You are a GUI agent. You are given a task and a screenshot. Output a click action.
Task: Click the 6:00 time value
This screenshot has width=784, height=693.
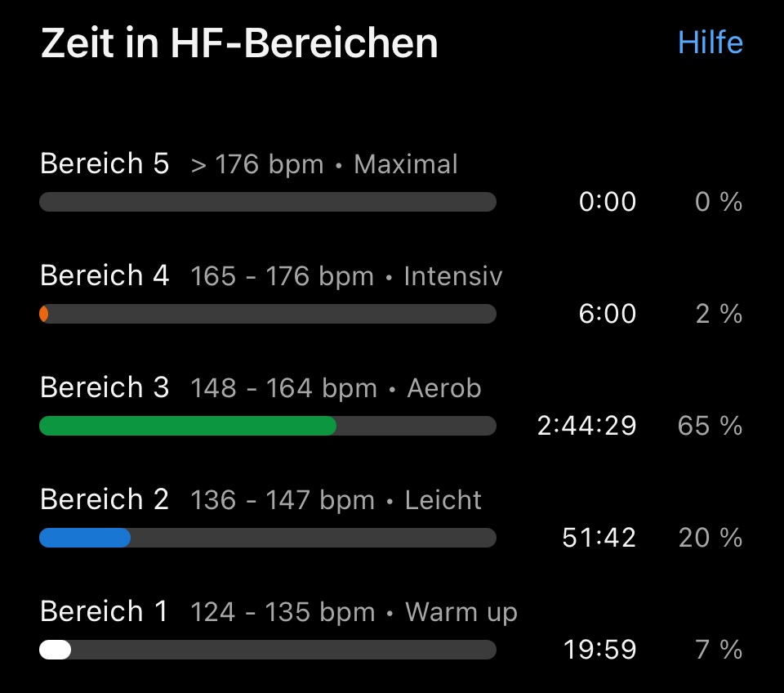607,314
